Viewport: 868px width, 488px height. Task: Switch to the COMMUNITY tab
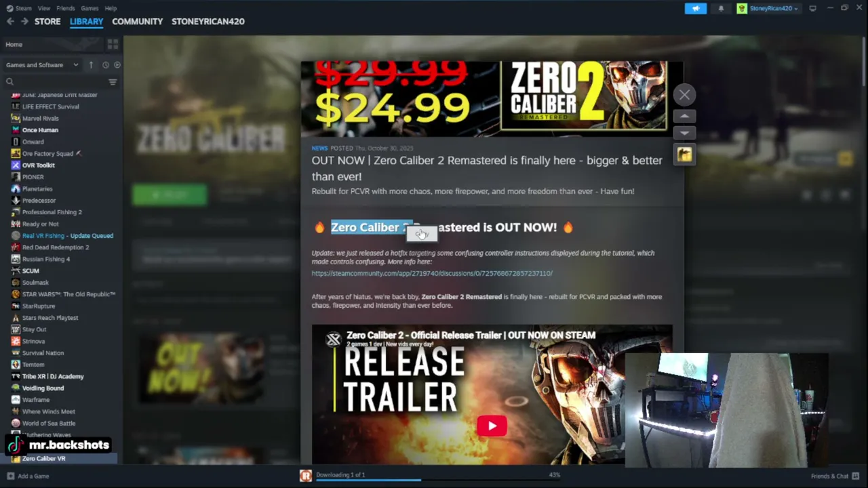click(138, 22)
